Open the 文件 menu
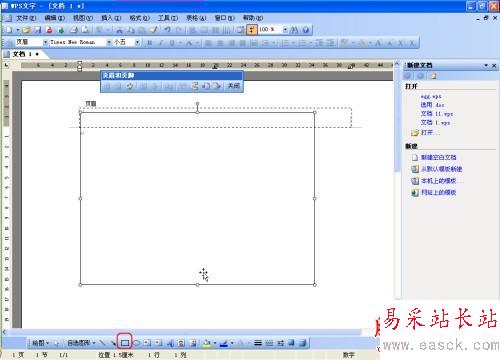This screenshot has height=360, width=500. [26, 18]
